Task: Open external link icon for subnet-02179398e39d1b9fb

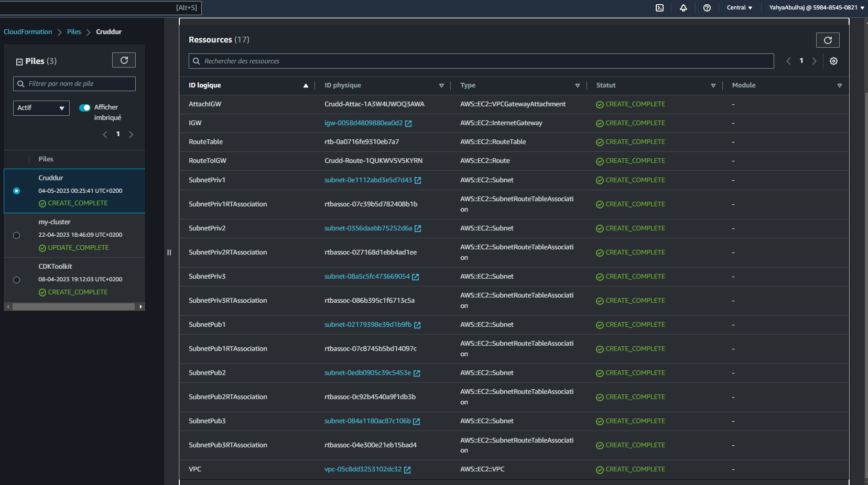Action: click(x=417, y=325)
